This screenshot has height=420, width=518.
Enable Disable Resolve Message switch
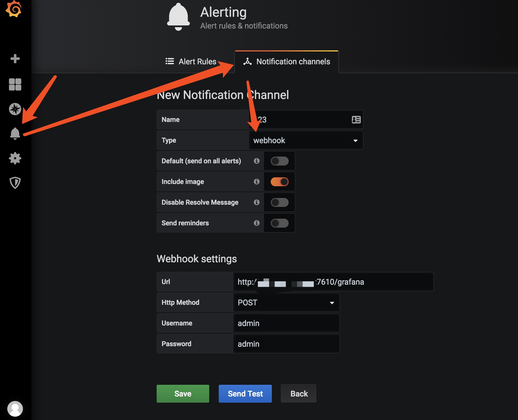click(279, 202)
